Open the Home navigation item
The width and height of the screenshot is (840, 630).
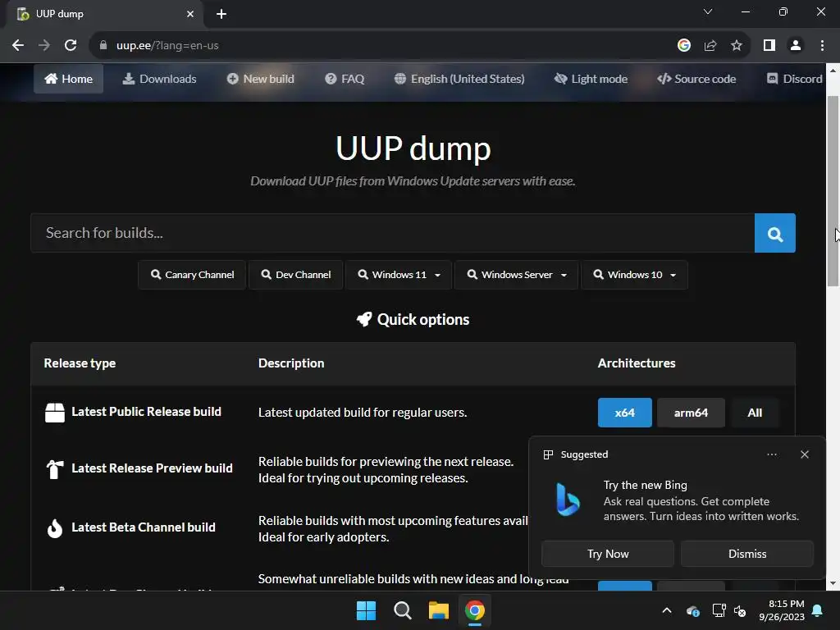[x=69, y=79]
